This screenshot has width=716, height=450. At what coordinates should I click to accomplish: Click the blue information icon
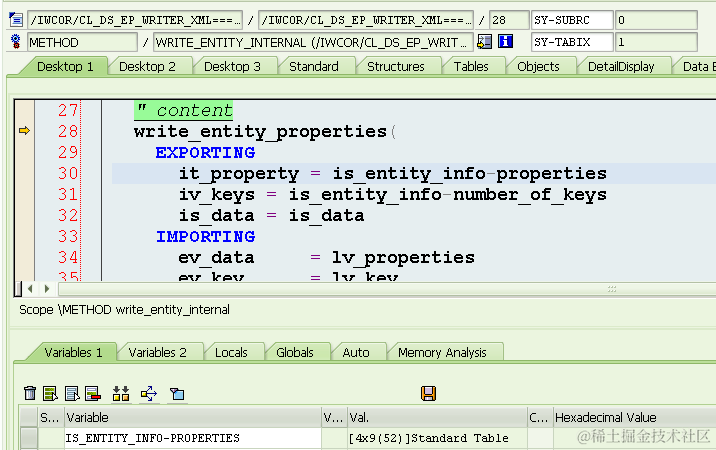click(505, 42)
